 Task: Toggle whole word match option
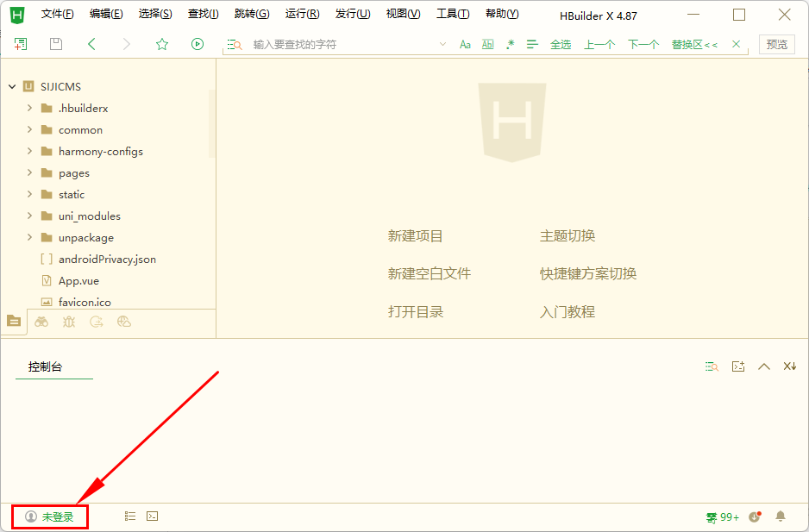(487, 44)
